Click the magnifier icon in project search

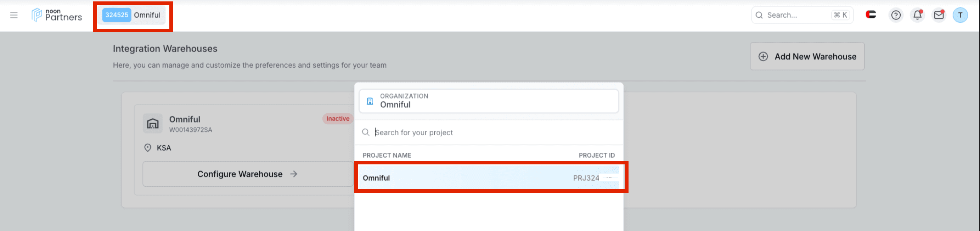point(366,133)
